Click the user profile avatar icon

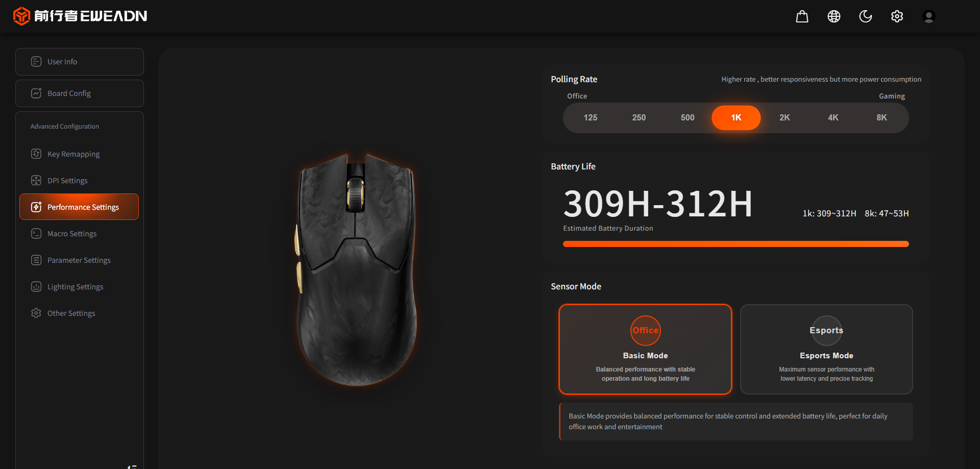pyautogui.click(x=928, y=16)
